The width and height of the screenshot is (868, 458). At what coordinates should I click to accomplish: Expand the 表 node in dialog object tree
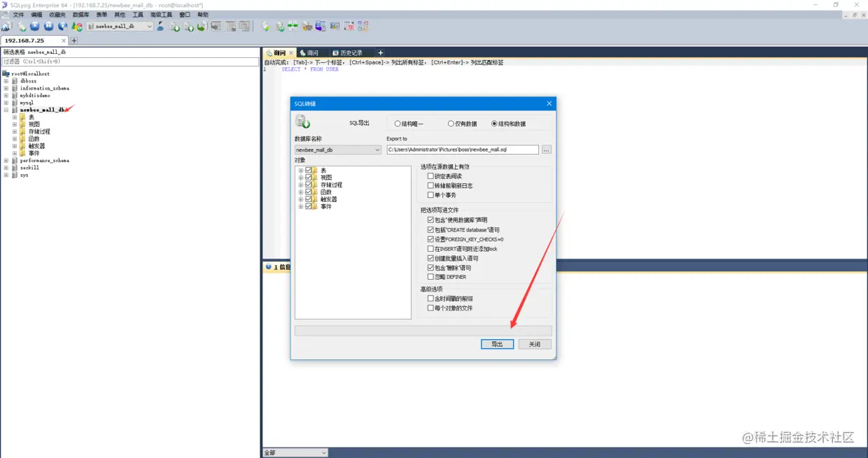(301, 171)
